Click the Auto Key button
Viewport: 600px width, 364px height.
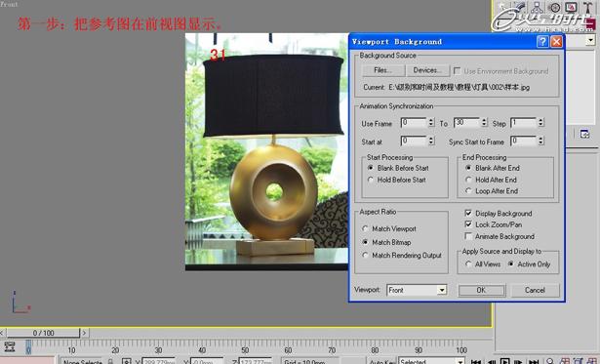[381, 361]
